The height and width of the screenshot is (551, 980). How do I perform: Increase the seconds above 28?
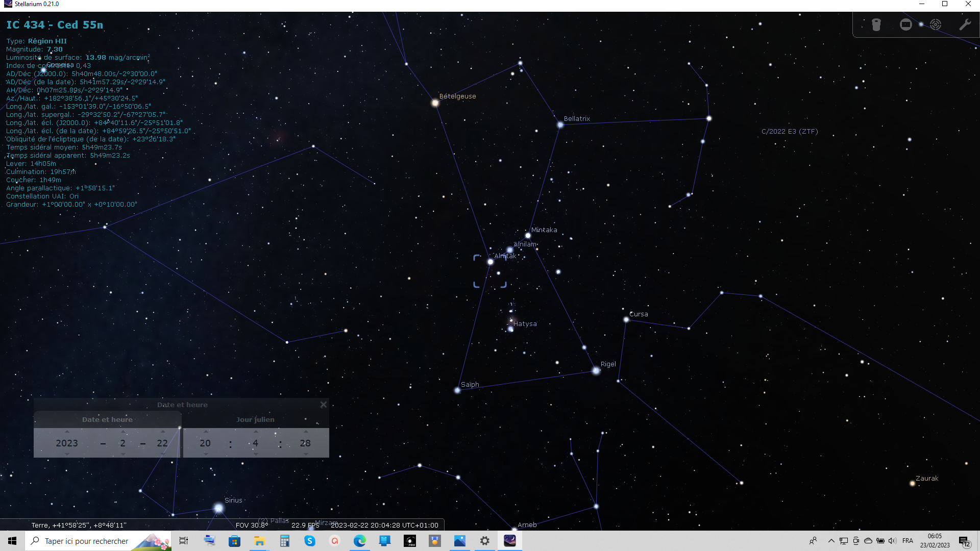pyautogui.click(x=305, y=432)
